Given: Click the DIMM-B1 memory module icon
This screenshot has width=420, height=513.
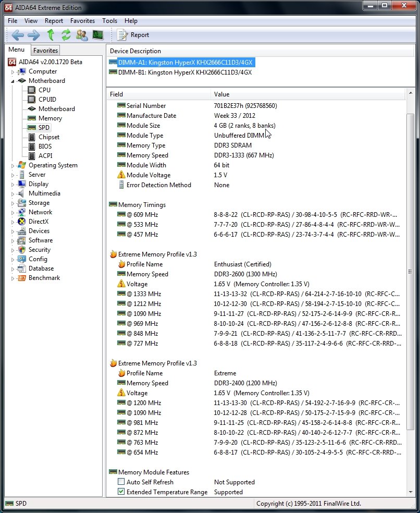Looking at the screenshot, I should pyautogui.click(x=113, y=72).
